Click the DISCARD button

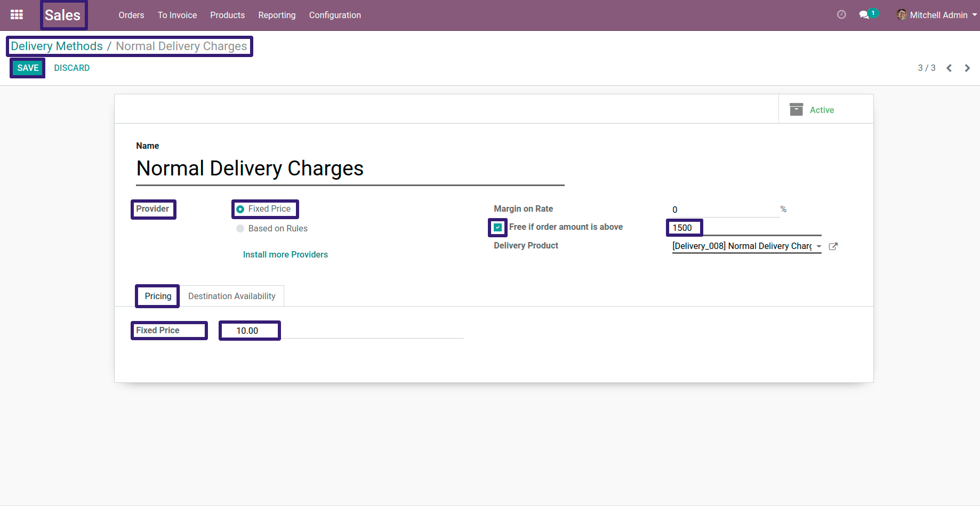(x=72, y=68)
